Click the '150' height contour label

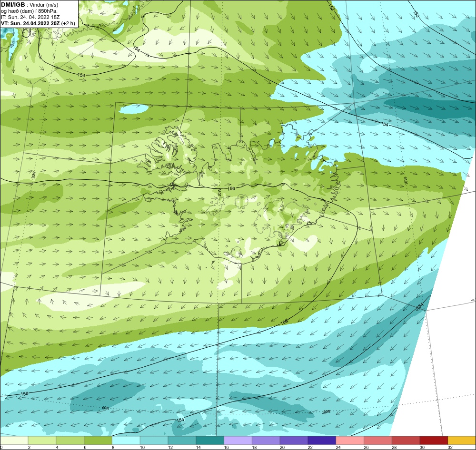(x=416, y=14)
